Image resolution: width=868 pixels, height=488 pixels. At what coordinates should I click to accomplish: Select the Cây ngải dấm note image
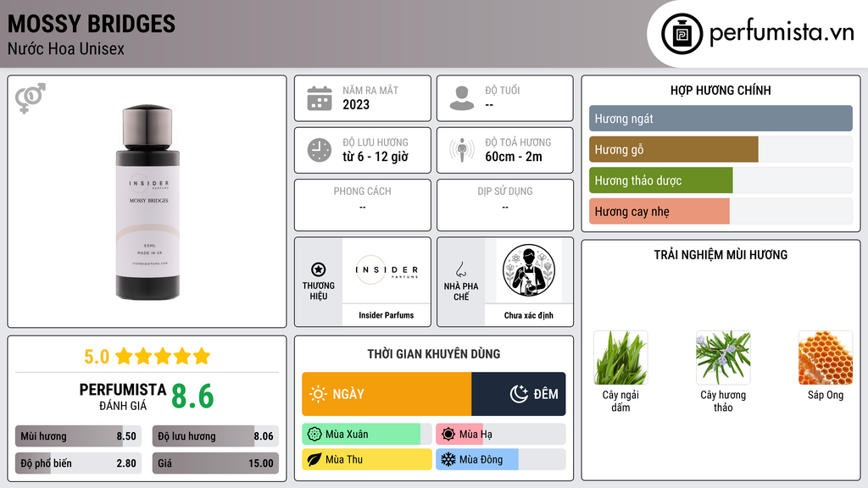620,358
